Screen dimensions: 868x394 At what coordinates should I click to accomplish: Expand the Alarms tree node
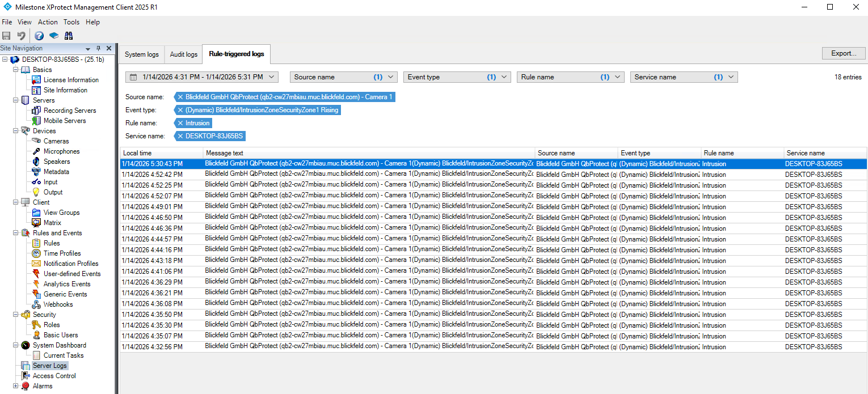(x=15, y=386)
